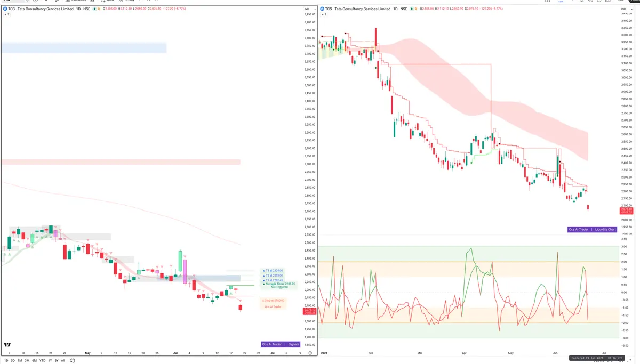Screen dimensions: 640x364
Task: Click "T2 at 2293.00" target label
Action: click(x=274, y=275)
